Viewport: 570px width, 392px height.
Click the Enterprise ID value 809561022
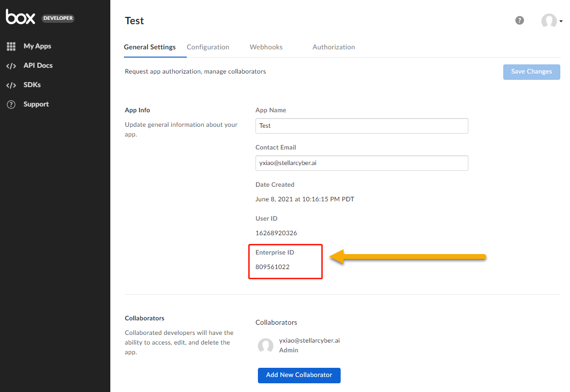272,267
